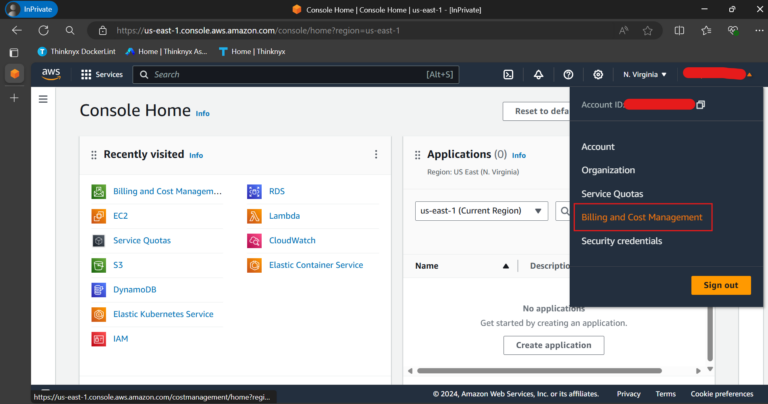Open new tab plus in sidebar
This screenshot has width=768, height=404.
point(14,98)
